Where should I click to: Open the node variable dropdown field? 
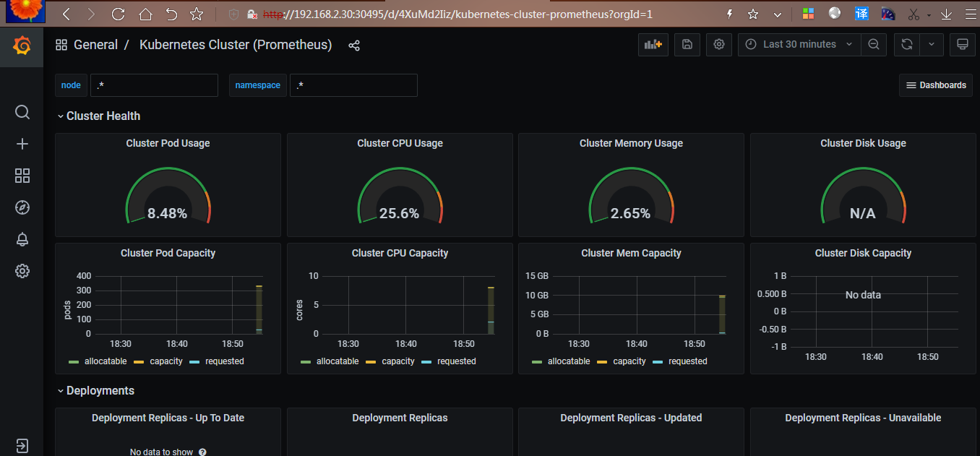click(154, 85)
